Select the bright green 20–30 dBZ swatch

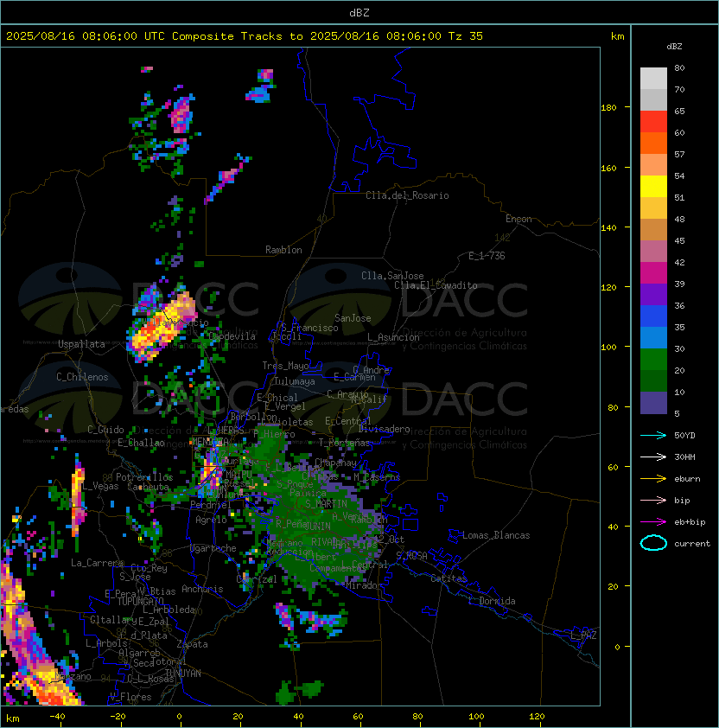coord(653,359)
